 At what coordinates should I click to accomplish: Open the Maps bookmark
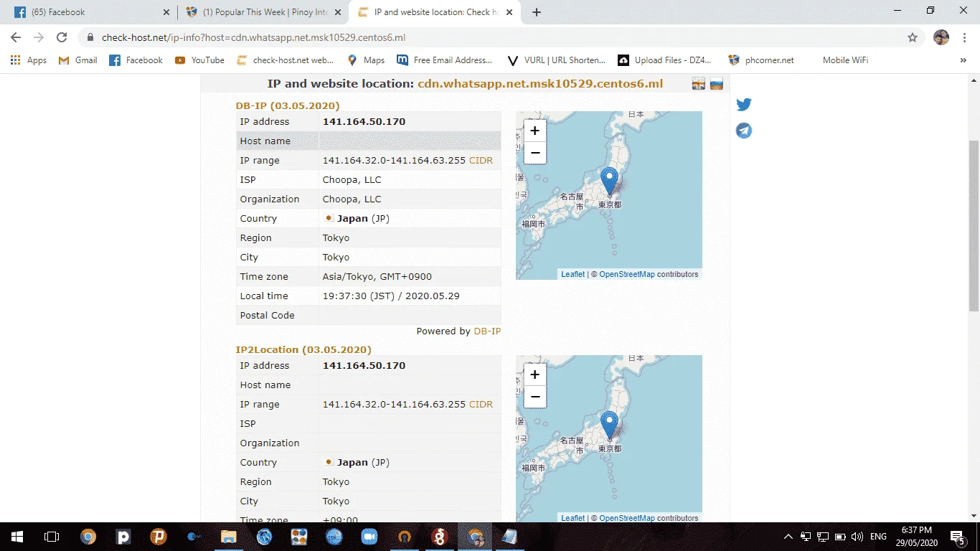point(366,60)
